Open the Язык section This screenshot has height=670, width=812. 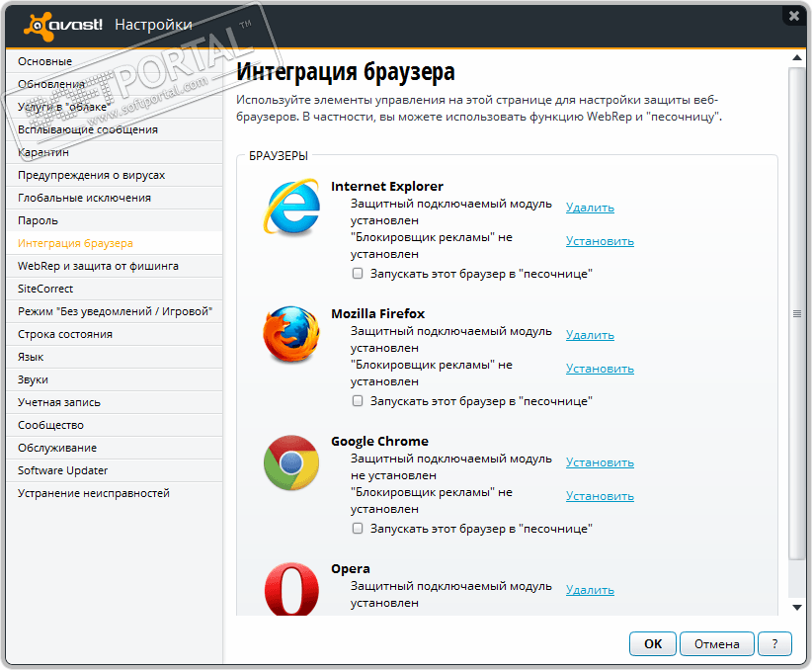115,357
